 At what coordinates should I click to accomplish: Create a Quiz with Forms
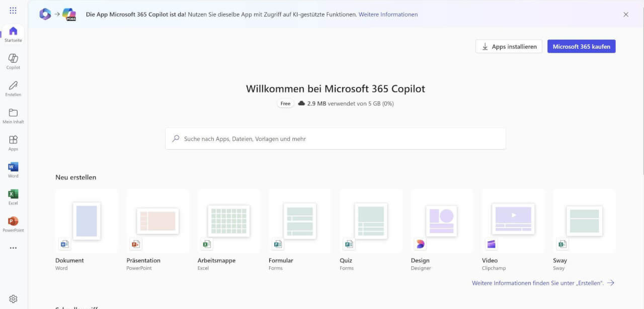coord(370,221)
